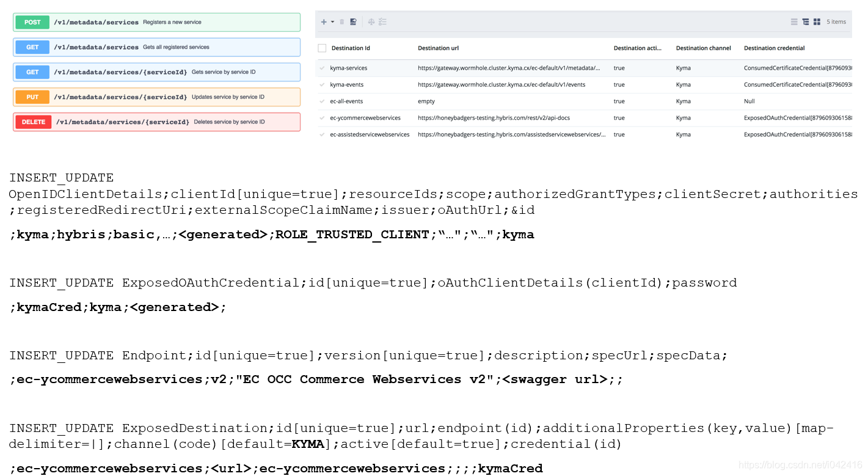Sort by Destination url column header
Screen dimensions: 868x476
pyautogui.click(x=438, y=48)
